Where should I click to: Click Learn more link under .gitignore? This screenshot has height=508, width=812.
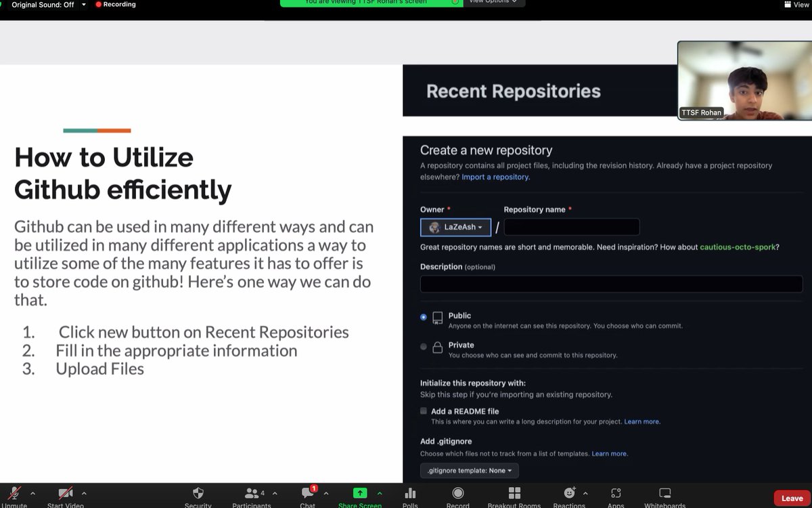[610, 454]
